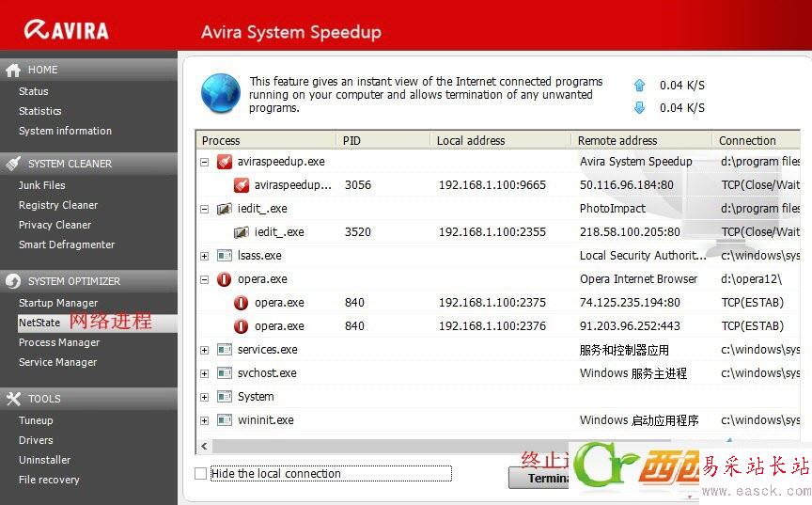The image size is (812, 505).
Task: Click the Tools wrench icon
Action: [13, 399]
